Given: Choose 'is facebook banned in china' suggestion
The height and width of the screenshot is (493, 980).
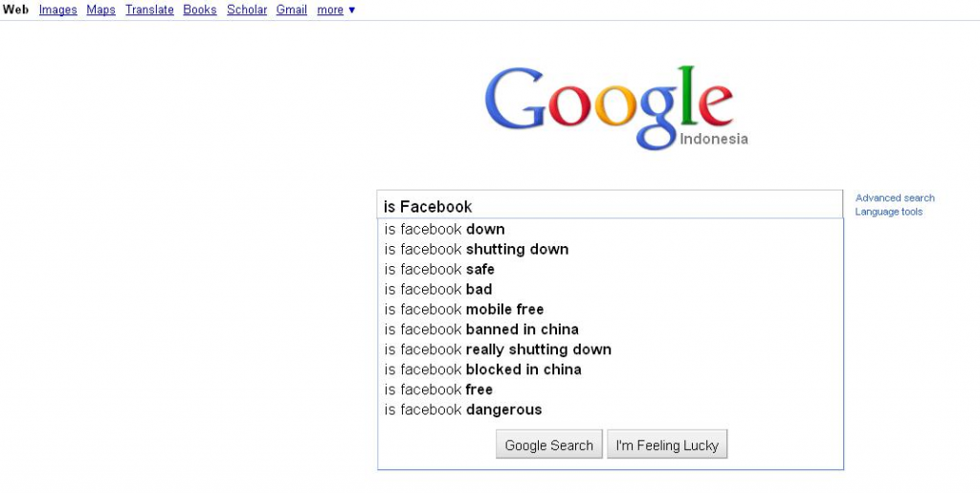Looking at the screenshot, I should pyautogui.click(x=610, y=329).
